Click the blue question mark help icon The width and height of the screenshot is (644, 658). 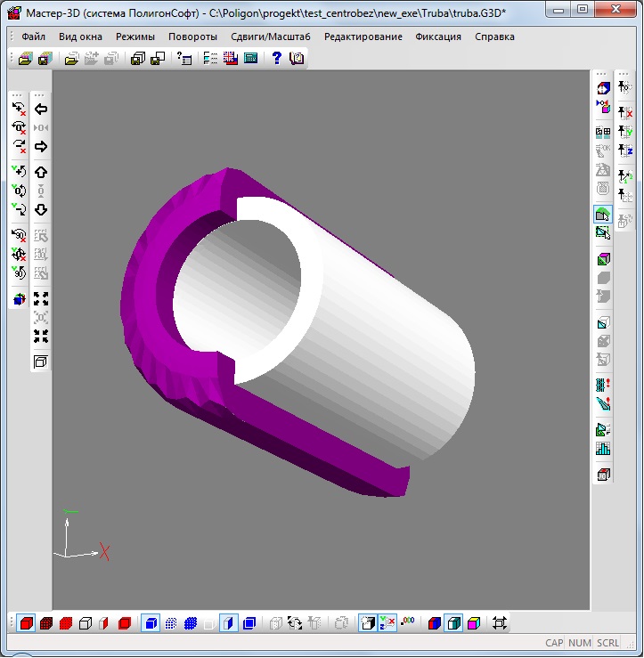click(276, 58)
